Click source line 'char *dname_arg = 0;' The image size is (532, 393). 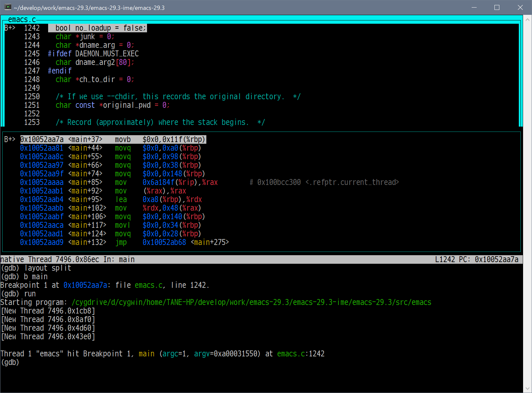(95, 45)
